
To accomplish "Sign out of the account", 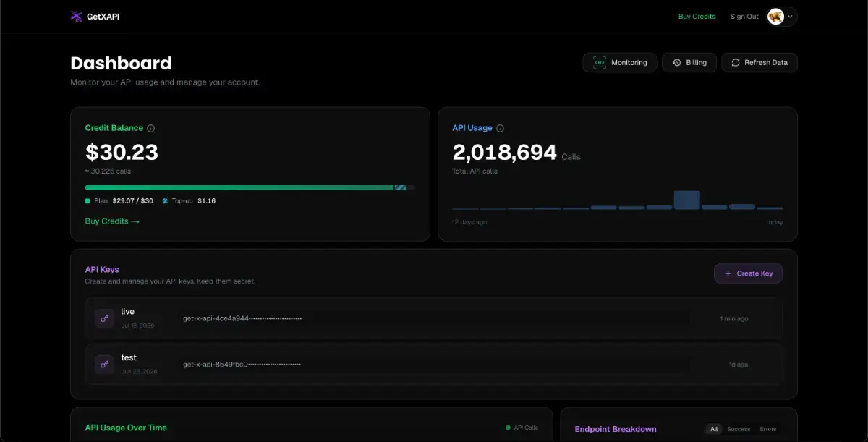I will pos(744,17).
